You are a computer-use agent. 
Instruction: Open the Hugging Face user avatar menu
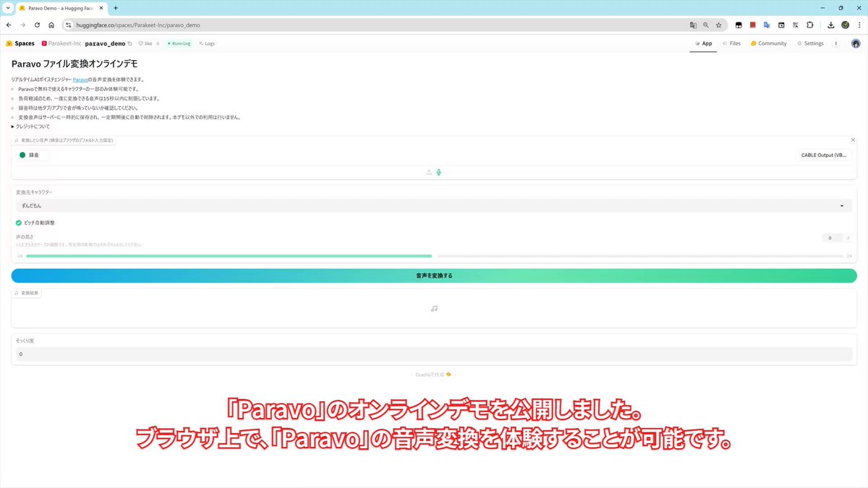[856, 43]
